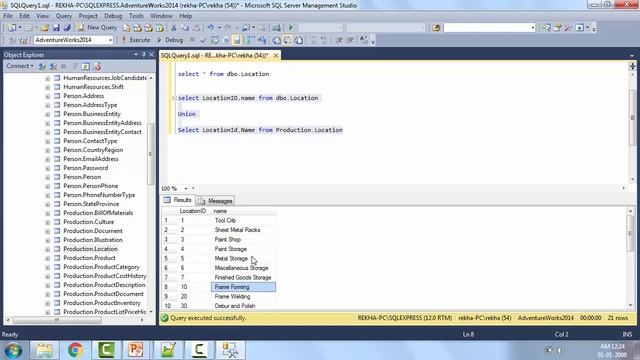Open the File menu
This screenshot has height=360, width=640.
coord(8,16)
